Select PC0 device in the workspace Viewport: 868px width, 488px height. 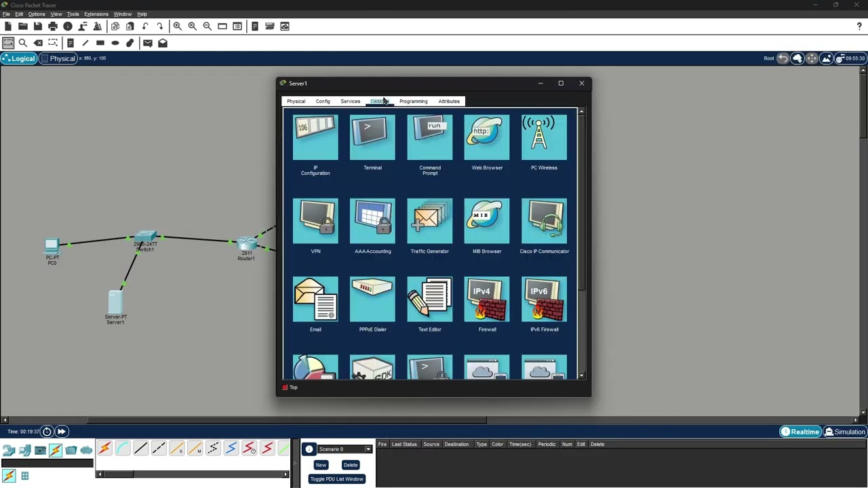click(52, 245)
